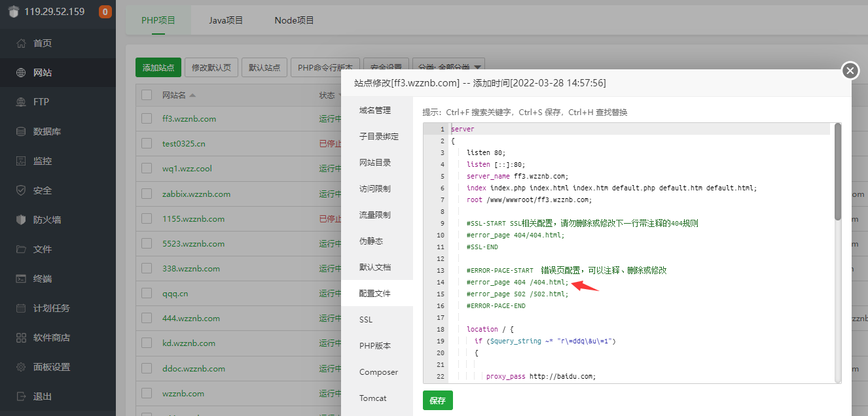This screenshot has height=416, width=868.
Task: Close the site modification dialog
Action: 850,71
